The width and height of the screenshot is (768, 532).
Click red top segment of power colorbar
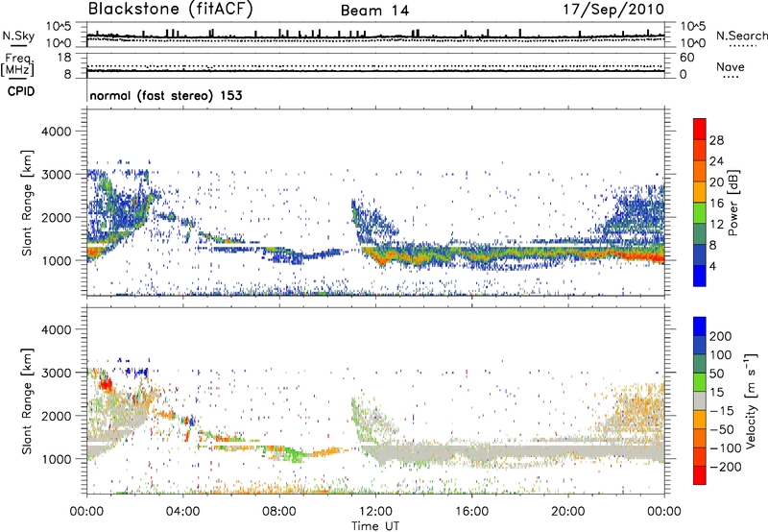[700, 129]
